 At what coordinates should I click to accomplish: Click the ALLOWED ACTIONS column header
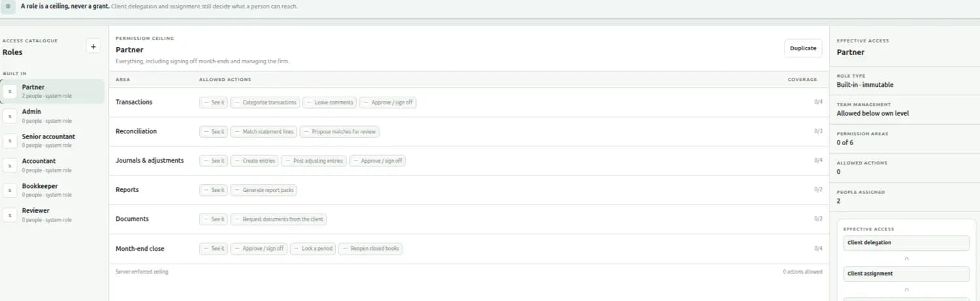[225, 80]
